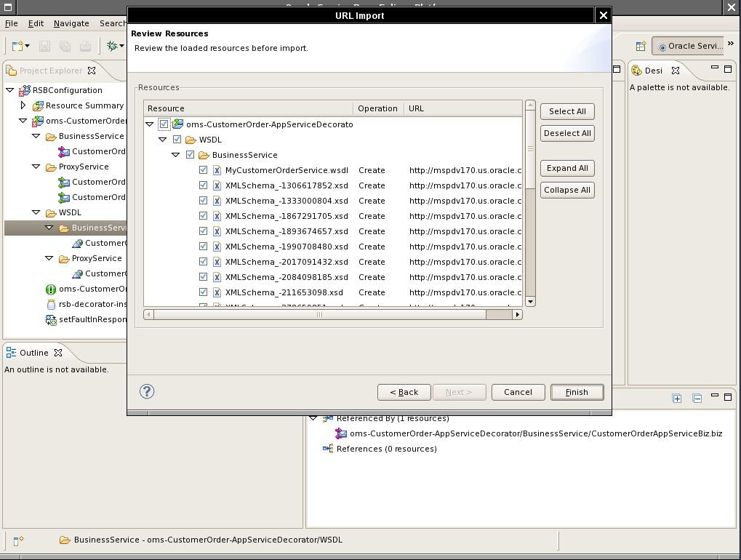Click the oms-CustomerOr alert icon
Screen dimensions: 741x560
click(51, 289)
